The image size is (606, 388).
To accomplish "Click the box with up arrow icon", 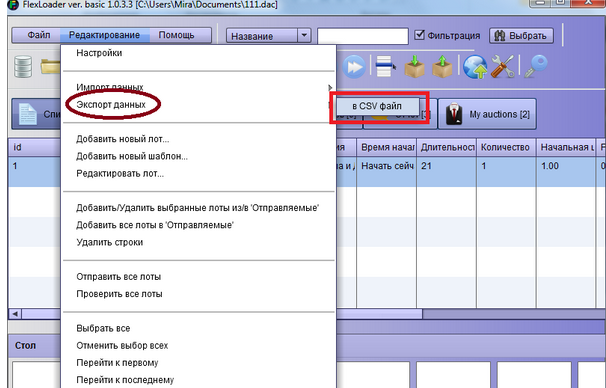I will (442, 66).
